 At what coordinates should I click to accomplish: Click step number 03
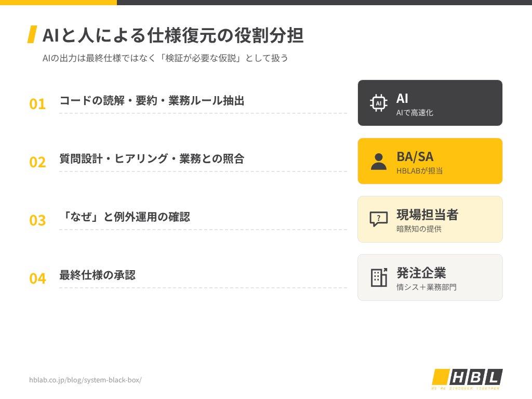[37, 220]
